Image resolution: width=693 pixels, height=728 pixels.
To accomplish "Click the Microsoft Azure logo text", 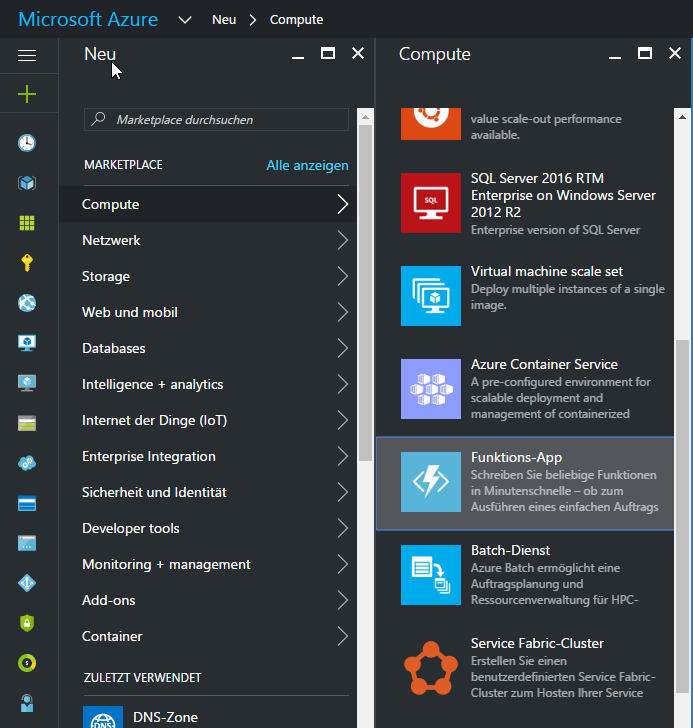I will click(x=88, y=20).
